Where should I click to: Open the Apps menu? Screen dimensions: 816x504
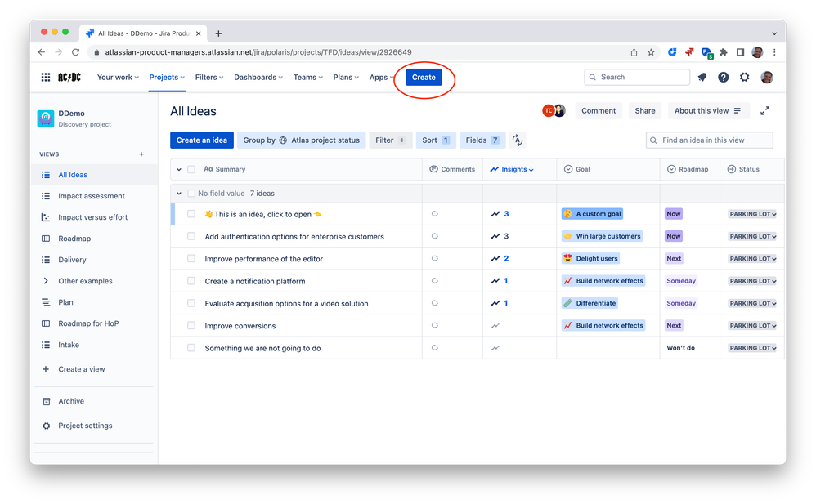(382, 77)
